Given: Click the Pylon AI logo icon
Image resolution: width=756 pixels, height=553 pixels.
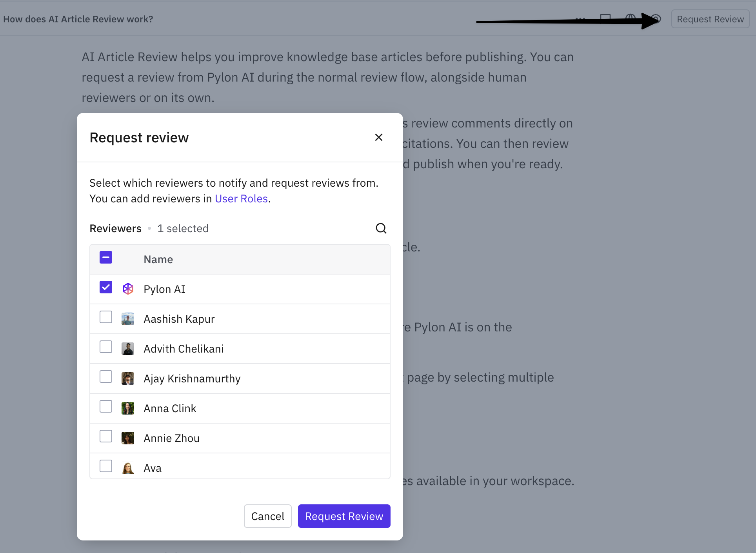Looking at the screenshot, I should [x=128, y=289].
